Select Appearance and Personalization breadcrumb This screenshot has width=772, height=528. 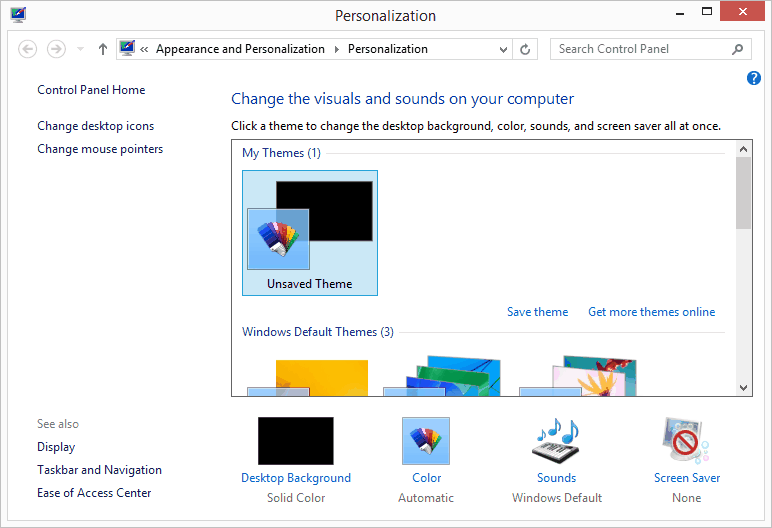[x=240, y=49]
